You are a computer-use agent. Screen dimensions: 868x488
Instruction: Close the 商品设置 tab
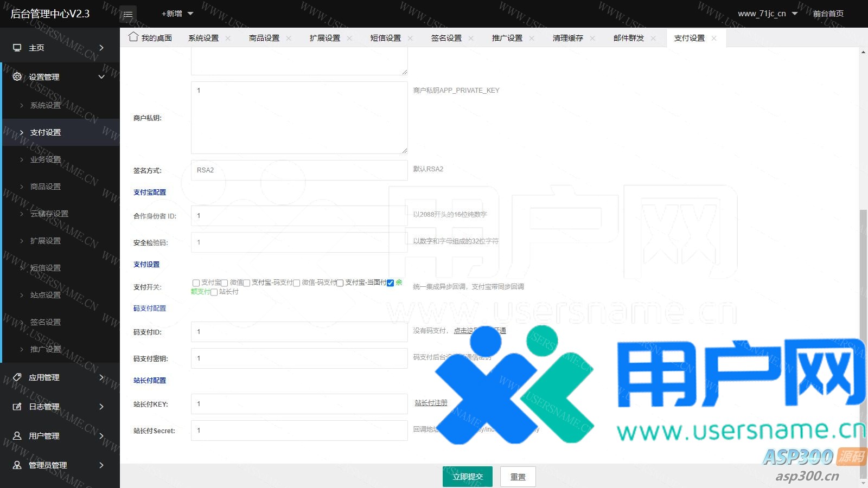(289, 38)
